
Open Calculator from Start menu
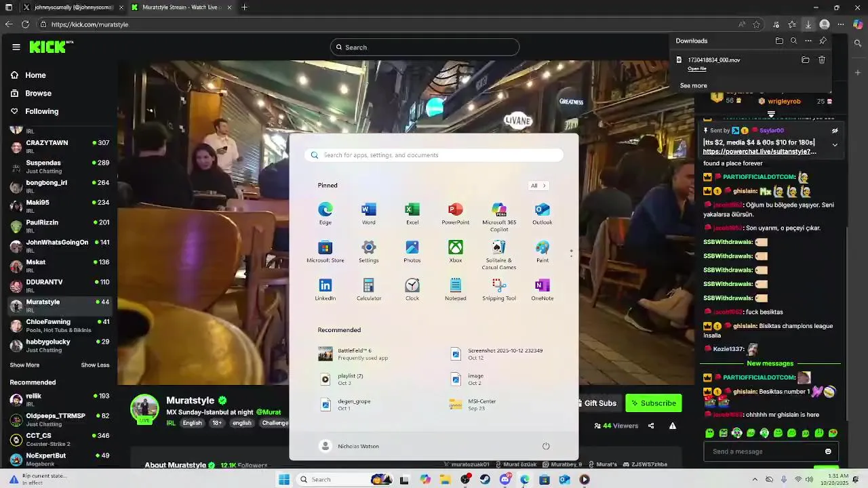point(369,289)
